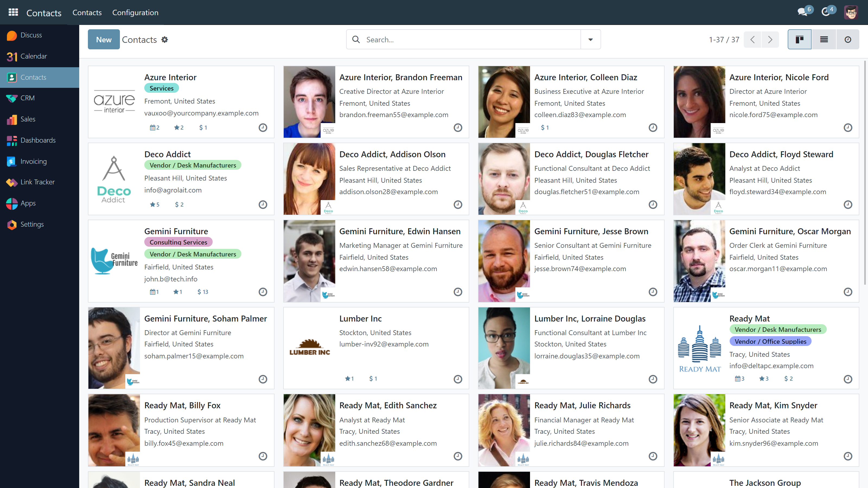Open the Configuration menu
This screenshot has height=488, width=868.
pos(135,12)
